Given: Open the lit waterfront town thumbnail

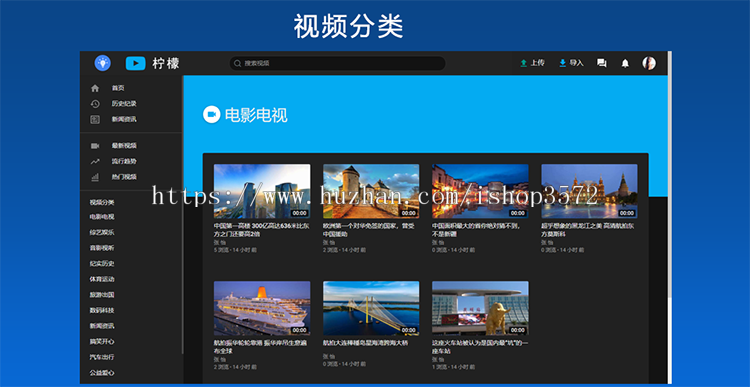Looking at the screenshot, I should [480, 191].
